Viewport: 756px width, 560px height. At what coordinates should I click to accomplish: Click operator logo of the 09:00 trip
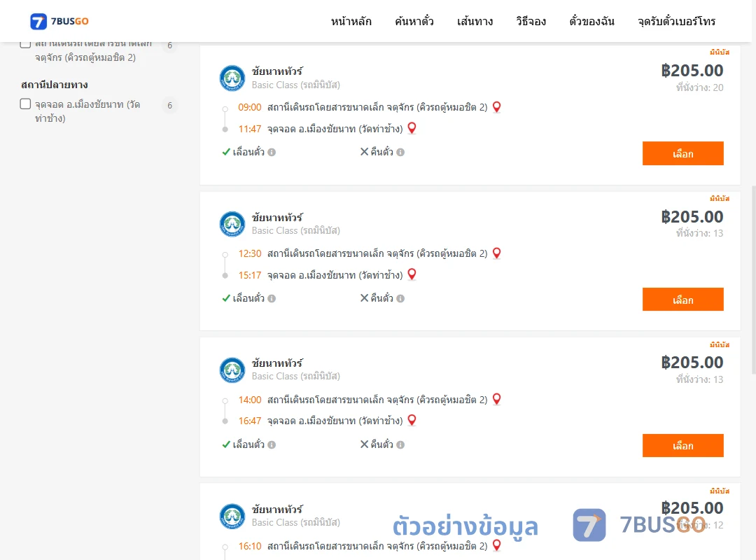click(232, 78)
